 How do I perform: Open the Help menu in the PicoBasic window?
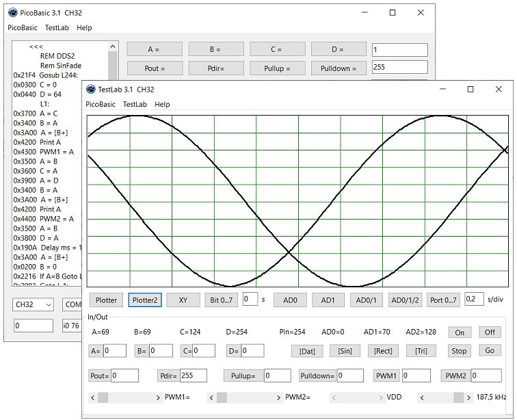[x=84, y=28]
